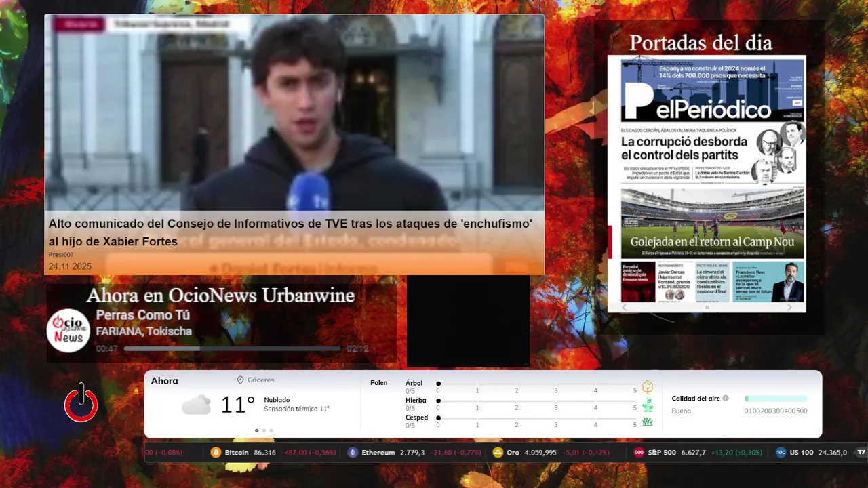
Task: Open the Bitcoin quote in ticker
Action: [273, 453]
